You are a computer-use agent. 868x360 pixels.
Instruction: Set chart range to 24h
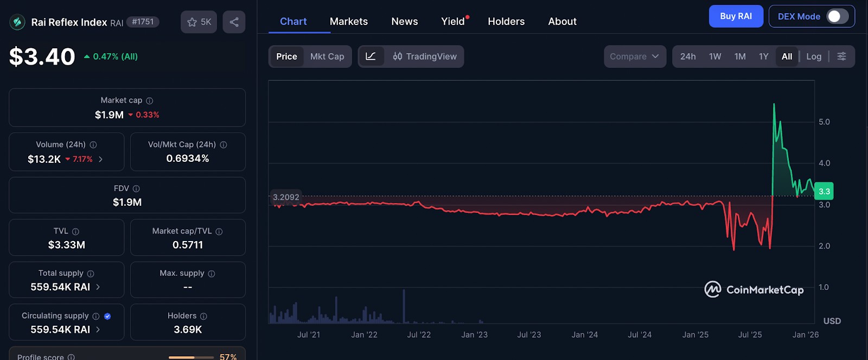(688, 56)
